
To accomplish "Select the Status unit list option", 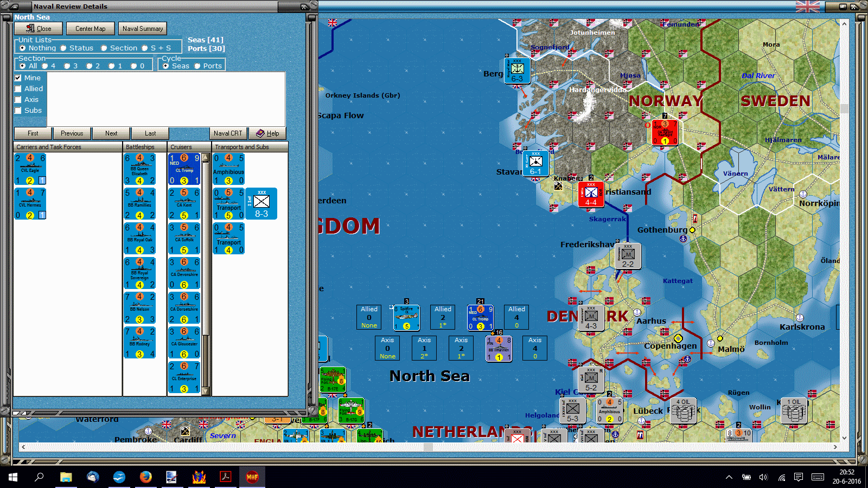I will 63,48.
